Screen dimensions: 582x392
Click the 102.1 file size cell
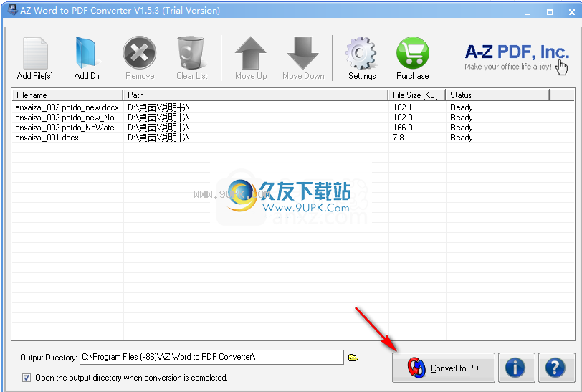pos(402,107)
